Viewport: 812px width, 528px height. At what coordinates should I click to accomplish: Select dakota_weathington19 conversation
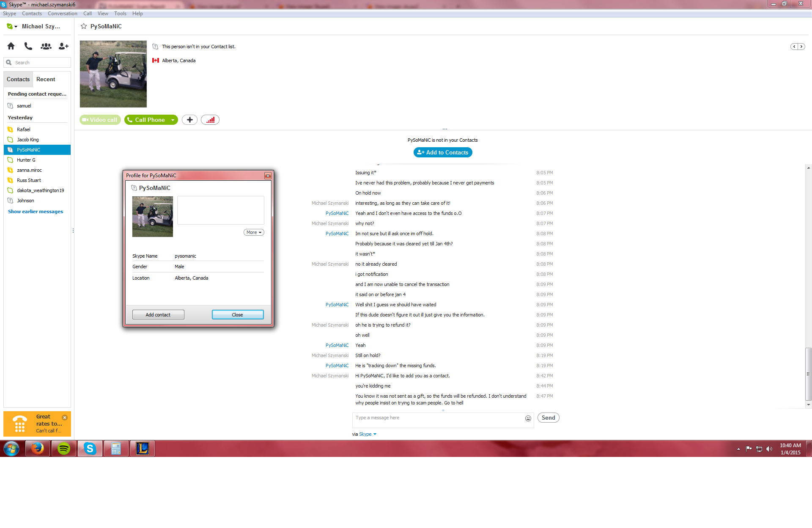click(37, 190)
